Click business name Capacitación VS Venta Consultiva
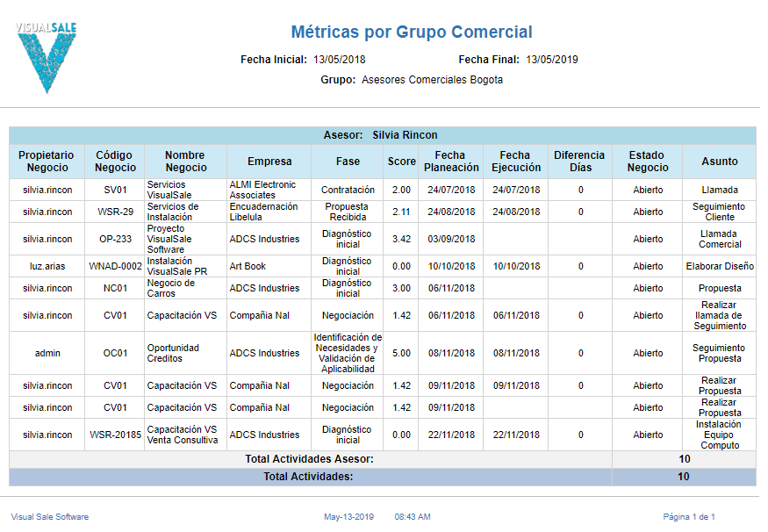Image resolution: width=768 pixels, height=532 pixels. 183,435
